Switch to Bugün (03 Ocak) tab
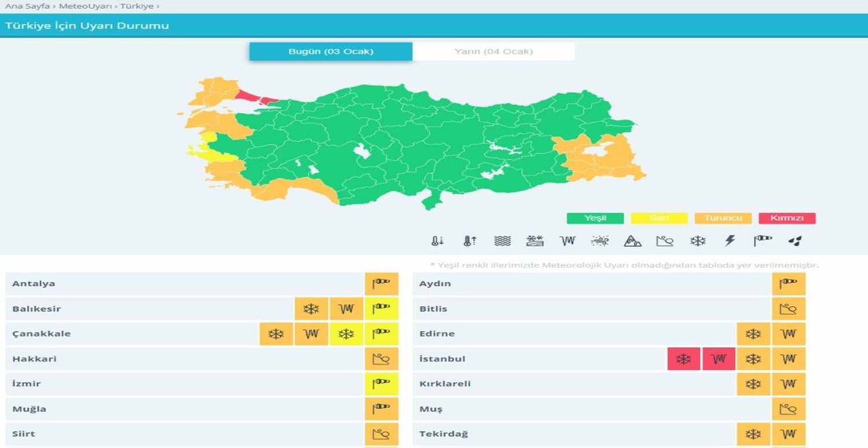868x448 pixels. (331, 52)
